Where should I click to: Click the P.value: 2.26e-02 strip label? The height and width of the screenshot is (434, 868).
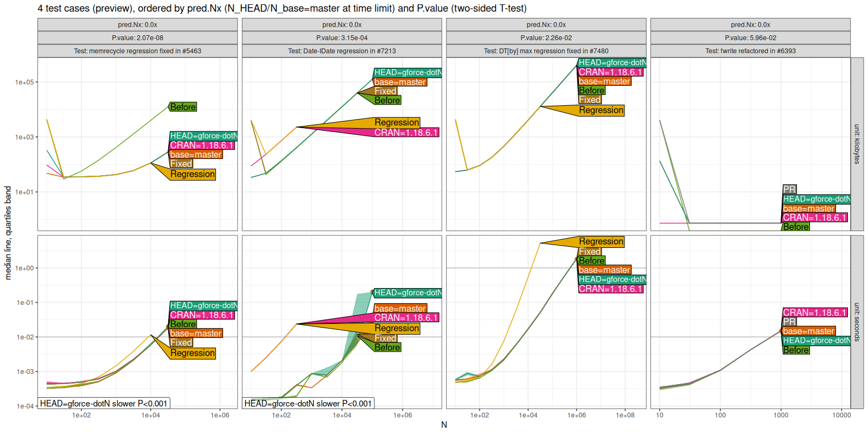[546, 38]
